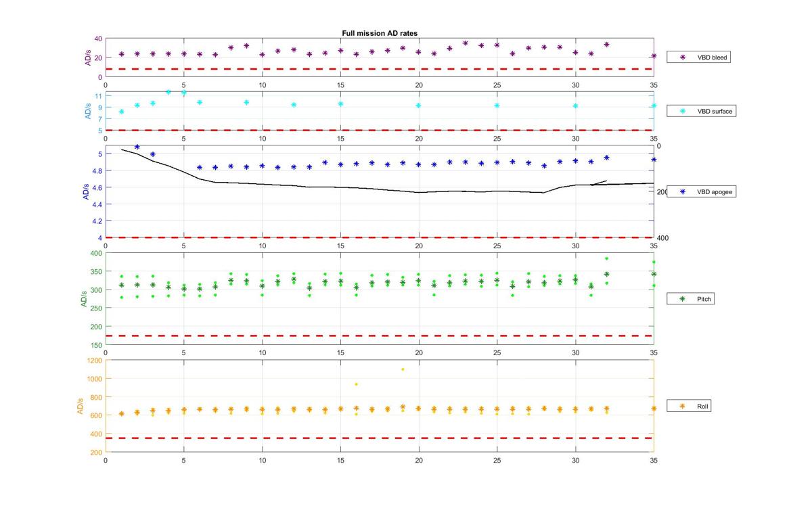Select the VBD bleed legend entry
This screenshot has width=812, height=508.
coord(699,57)
